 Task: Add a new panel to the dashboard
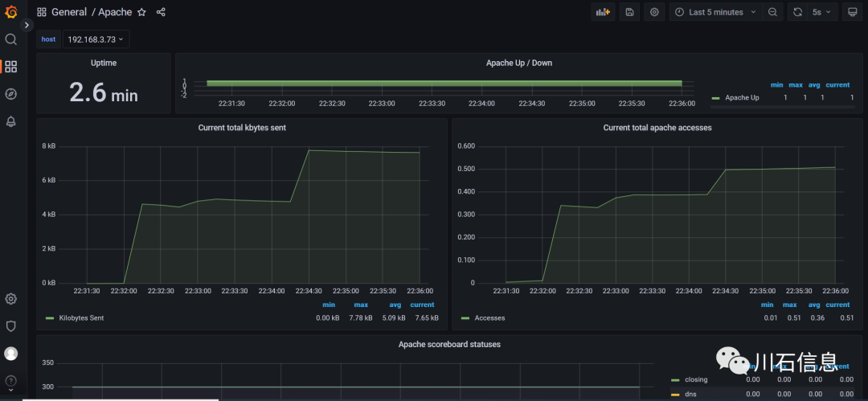coord(603,12)
